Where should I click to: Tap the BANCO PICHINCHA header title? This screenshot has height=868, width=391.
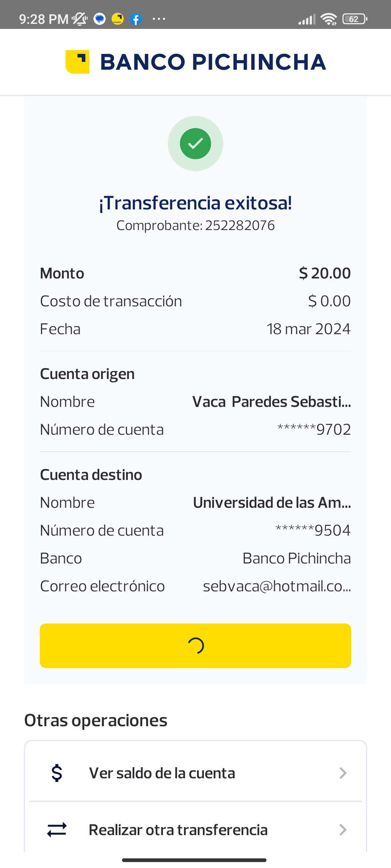(213, 62)
